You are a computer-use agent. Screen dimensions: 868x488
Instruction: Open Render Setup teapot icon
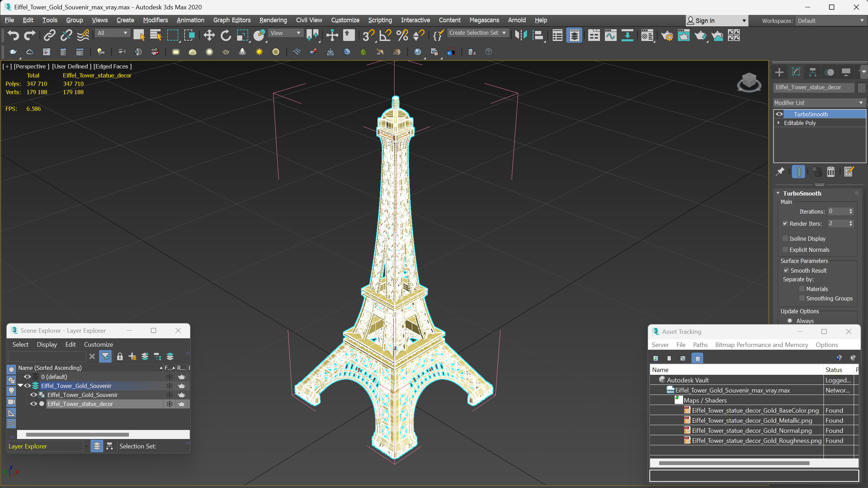tap(667, 35)
